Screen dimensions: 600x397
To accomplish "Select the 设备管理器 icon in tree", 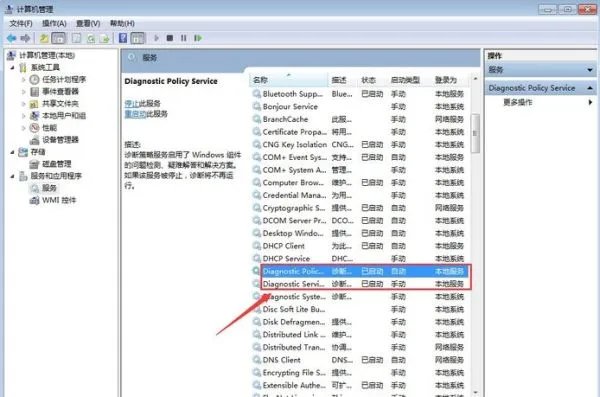I will [34, 140].
